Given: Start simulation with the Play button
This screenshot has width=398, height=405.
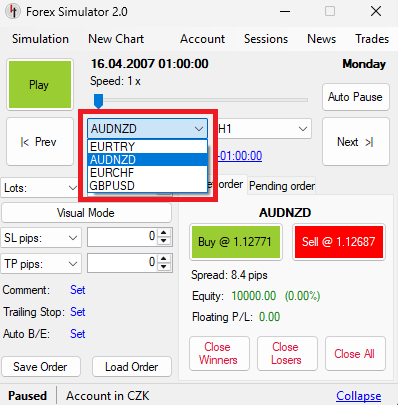Looking at the screenshot, I should [x=40, y=84].
